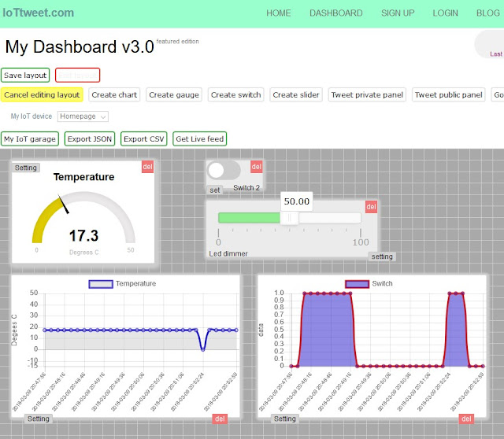Screen dimensions: 504x439
Task: Click Create gauge button
Action: (x=174, y=94)
